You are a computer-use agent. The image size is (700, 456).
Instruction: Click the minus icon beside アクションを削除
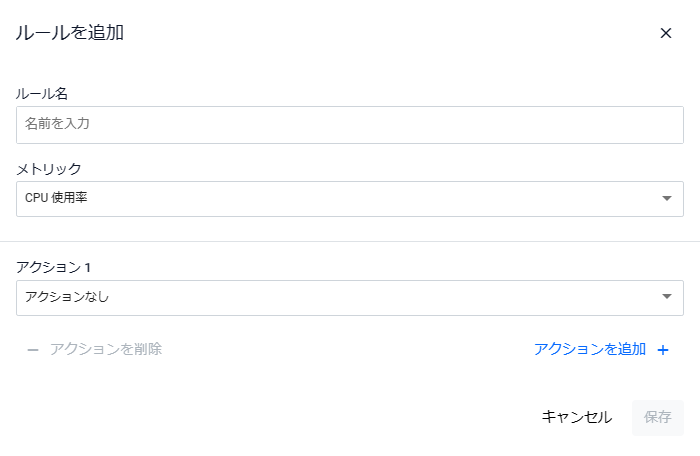click(33, 350)
